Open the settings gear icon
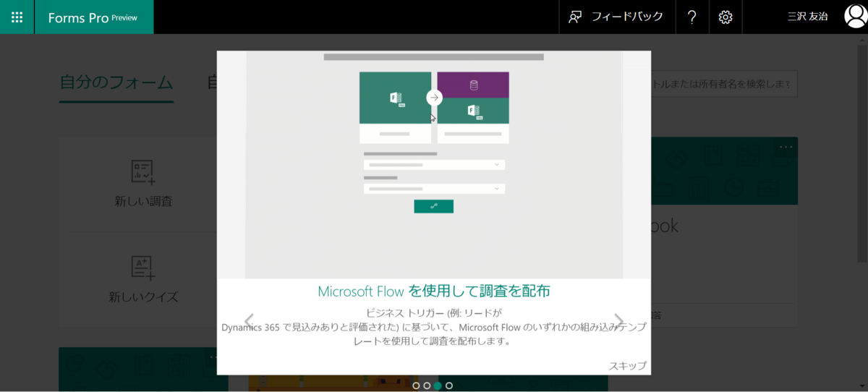The image size is (868, 392). click(726, 17)
